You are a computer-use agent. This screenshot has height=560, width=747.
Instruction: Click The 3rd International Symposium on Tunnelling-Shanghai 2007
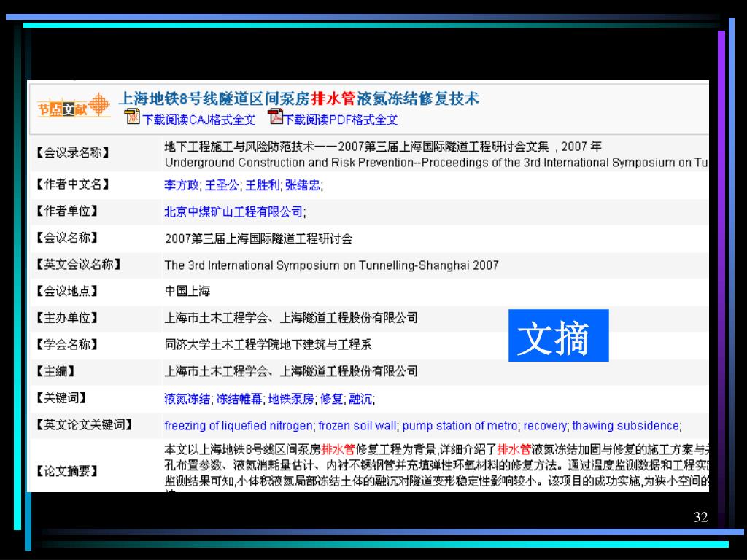click(332, 265)
